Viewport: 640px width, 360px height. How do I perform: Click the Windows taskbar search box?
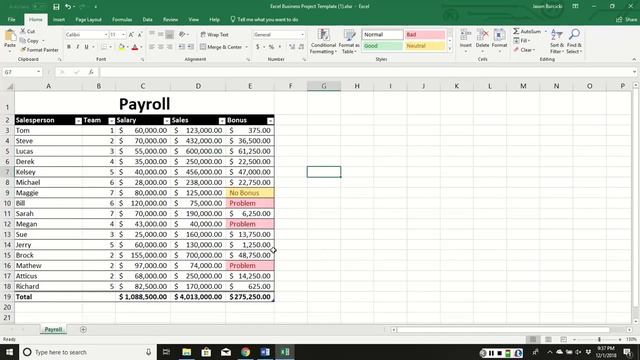88,352
